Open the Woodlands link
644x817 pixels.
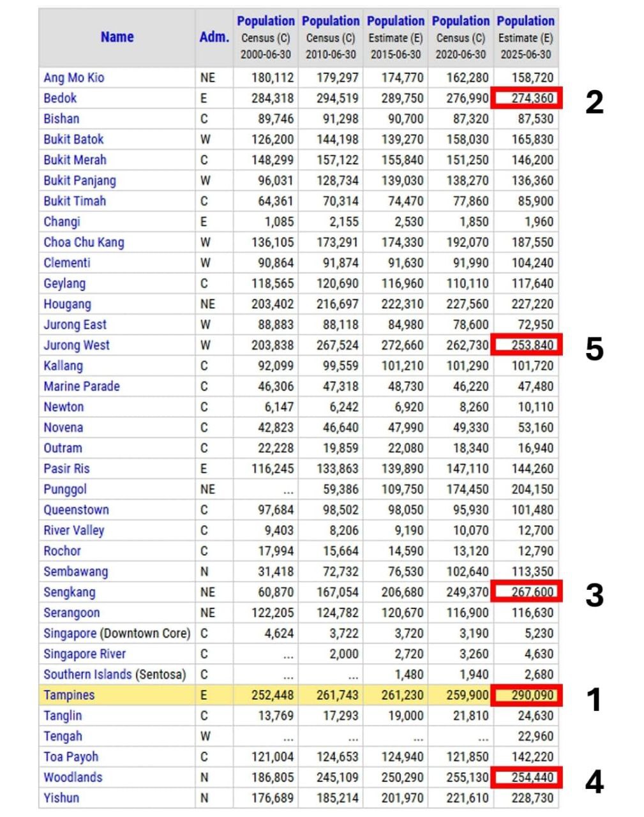pyautogui.click(x=73, y=777)
